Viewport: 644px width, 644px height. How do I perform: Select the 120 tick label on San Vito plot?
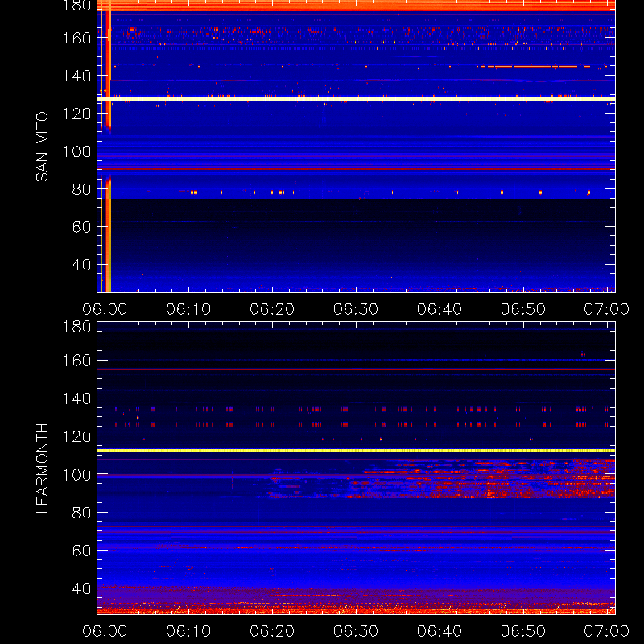pyautogui.click(x=76, y=114)
